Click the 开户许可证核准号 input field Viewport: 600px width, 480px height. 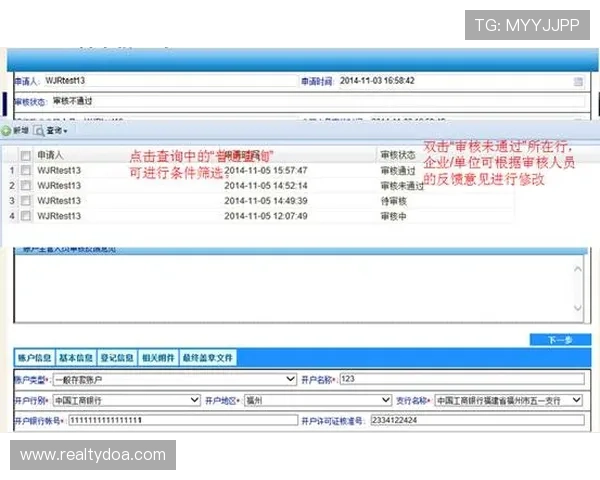(477, 420)
